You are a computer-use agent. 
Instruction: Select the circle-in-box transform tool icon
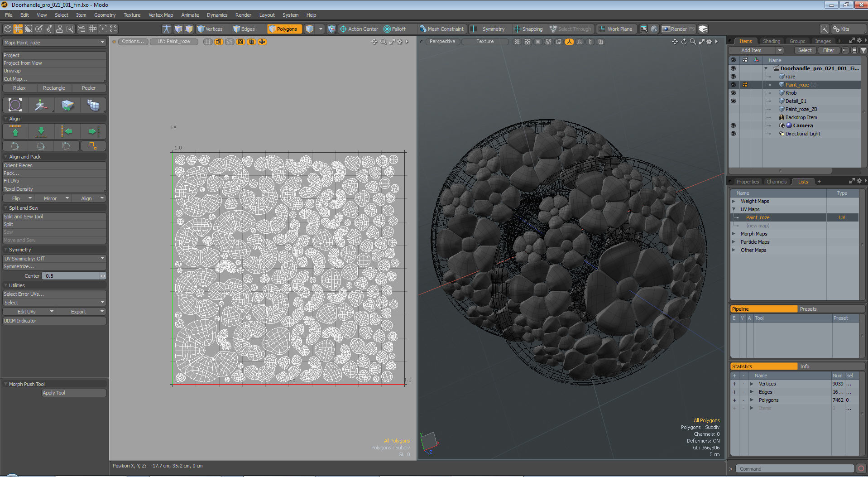click(15, 105)
